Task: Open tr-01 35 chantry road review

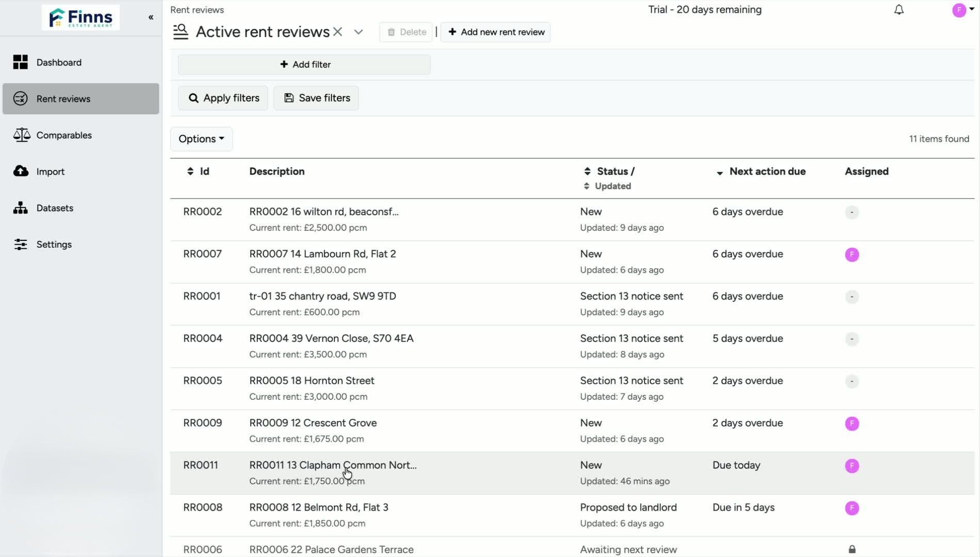Action: (x=323, y=296)
